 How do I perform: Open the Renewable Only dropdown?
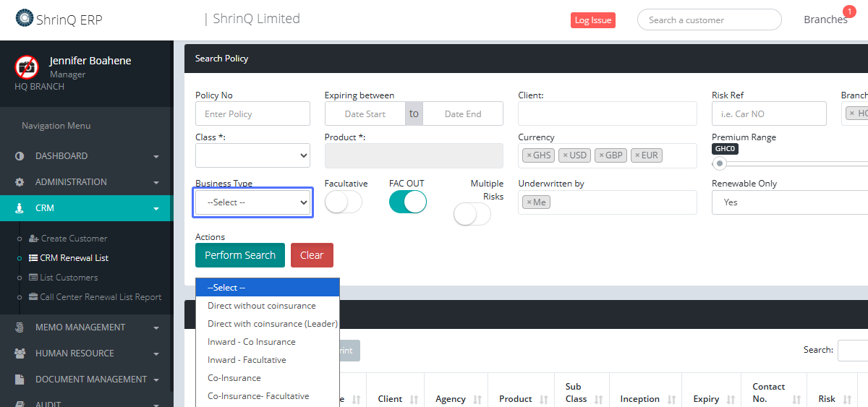point(790,202)
